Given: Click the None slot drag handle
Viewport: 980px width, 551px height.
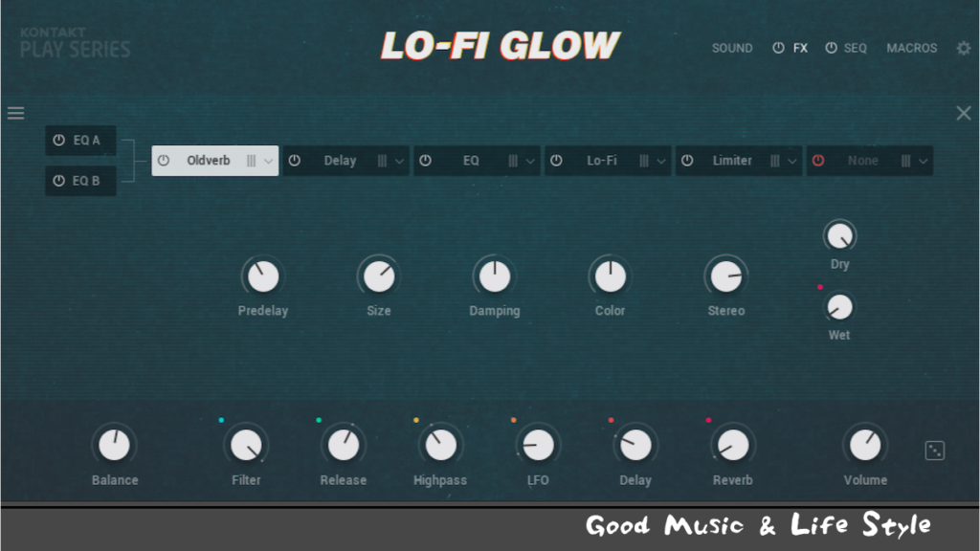Looking at the screenshot, I should tap(905, 161).
